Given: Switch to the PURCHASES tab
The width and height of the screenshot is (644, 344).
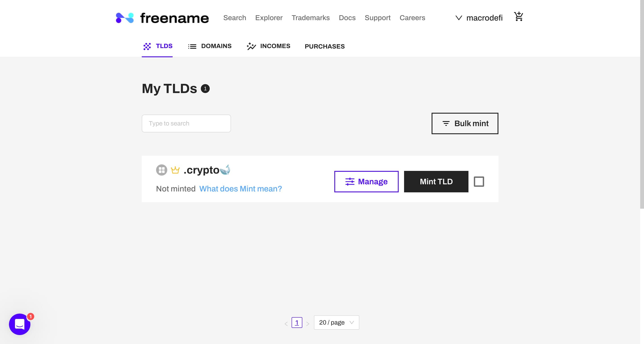Looking at the screenshot, I should [324, 47].
